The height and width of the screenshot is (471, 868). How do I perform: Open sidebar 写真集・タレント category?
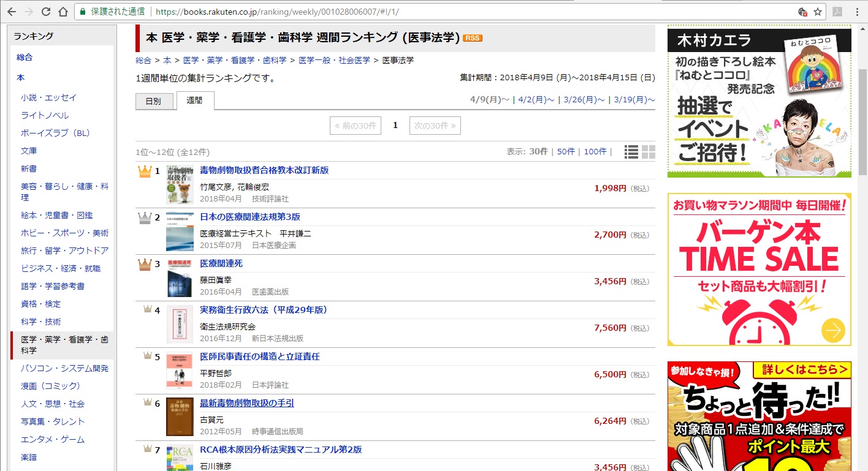(x=53, y=421)
